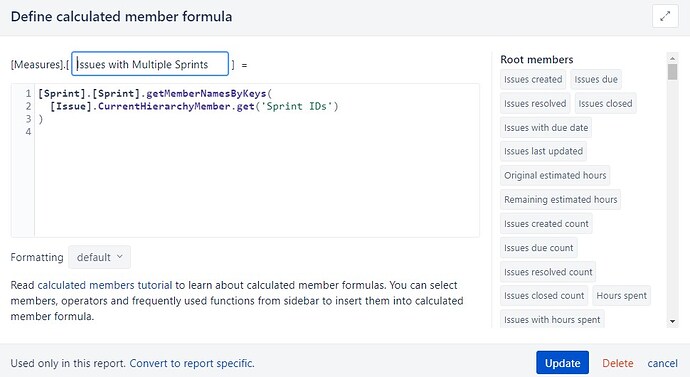Click the Delete link
Image resolution: width=690 pixels, height=377 pixels.
618,363
